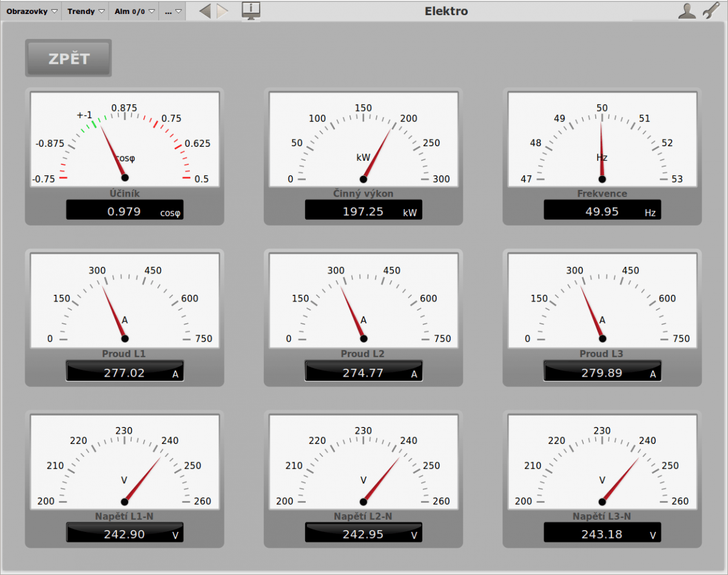Open the monitor info icon
728x575 pixels.
coord(251,10)
